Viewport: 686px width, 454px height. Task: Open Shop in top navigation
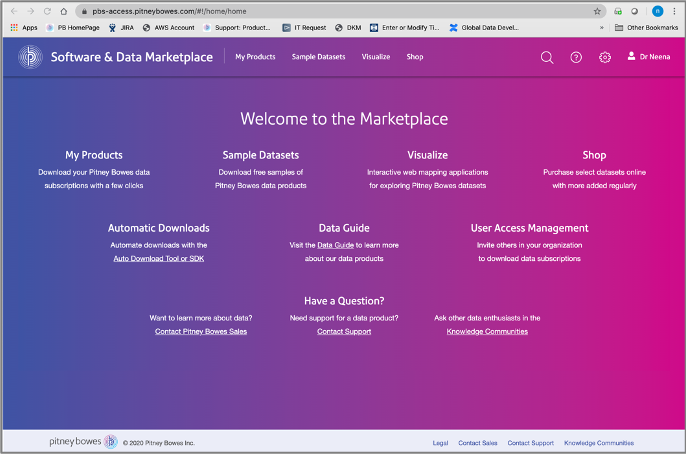415,57
